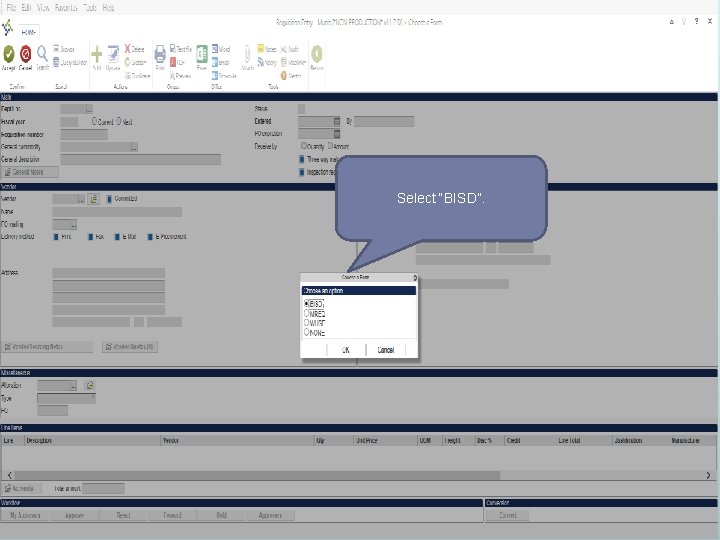Click the Vendor Quotes (0) button
Viewport: 720px width, 540px height.
[130, 347]
